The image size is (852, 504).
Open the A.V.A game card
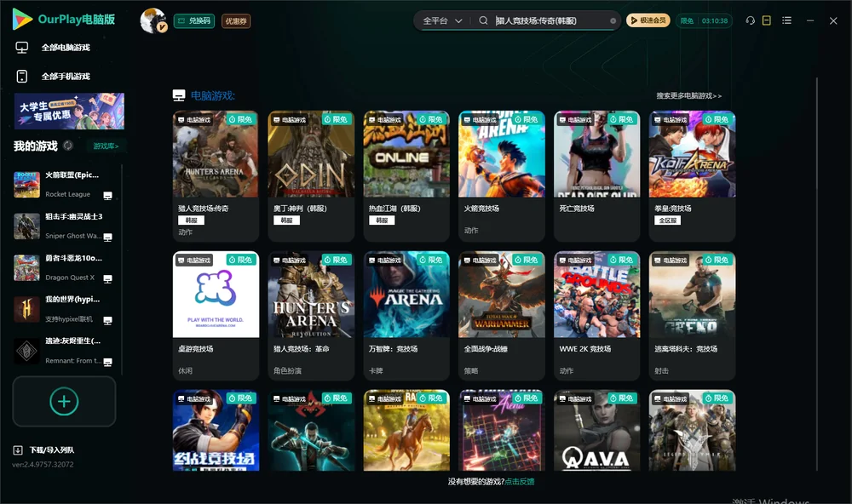(596, 430)
